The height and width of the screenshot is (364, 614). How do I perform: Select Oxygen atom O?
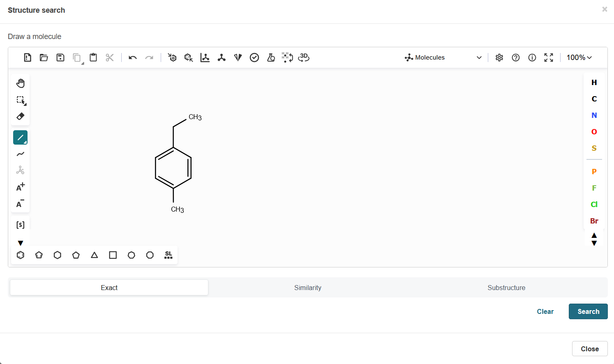pyautogui.click(x=594, y=132)
